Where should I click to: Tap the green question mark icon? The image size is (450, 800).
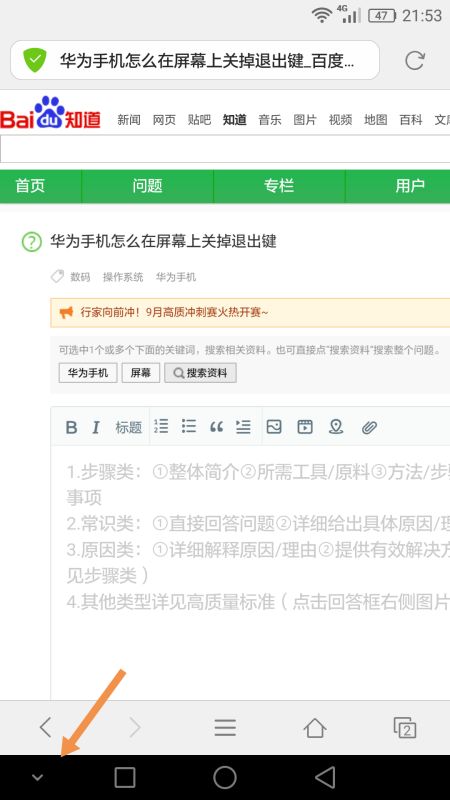pos(32,242)
